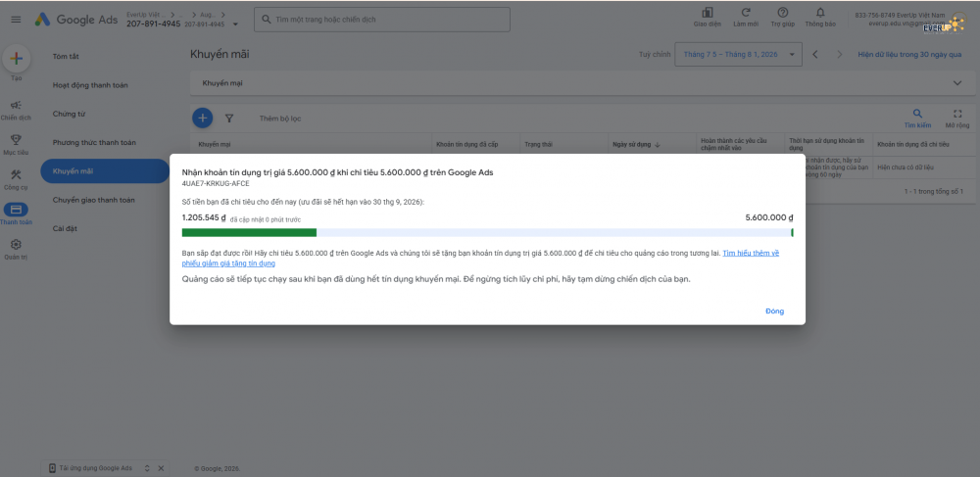
Task: Go to the next date range
Action: click(x=840, y=54)
